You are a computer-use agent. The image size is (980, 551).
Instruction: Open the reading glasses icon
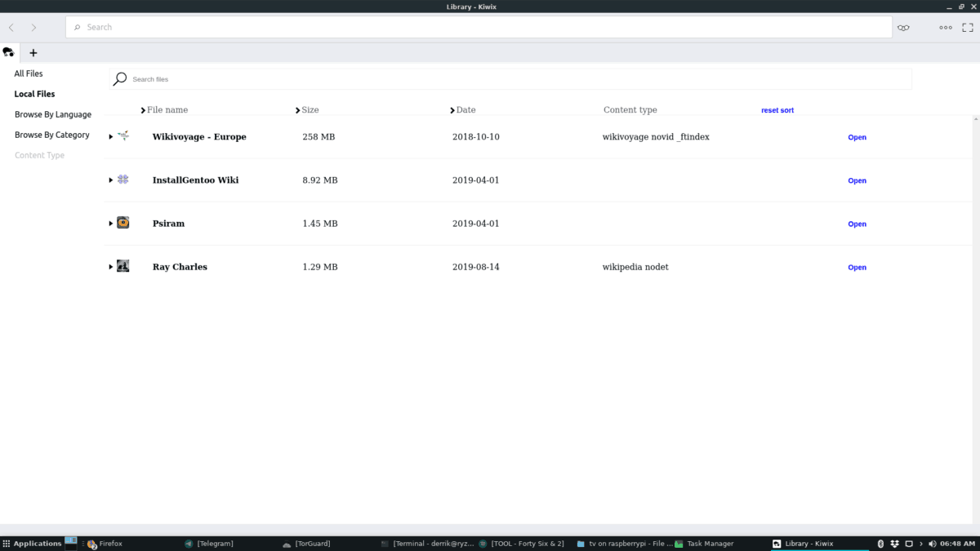pos(903,27)
